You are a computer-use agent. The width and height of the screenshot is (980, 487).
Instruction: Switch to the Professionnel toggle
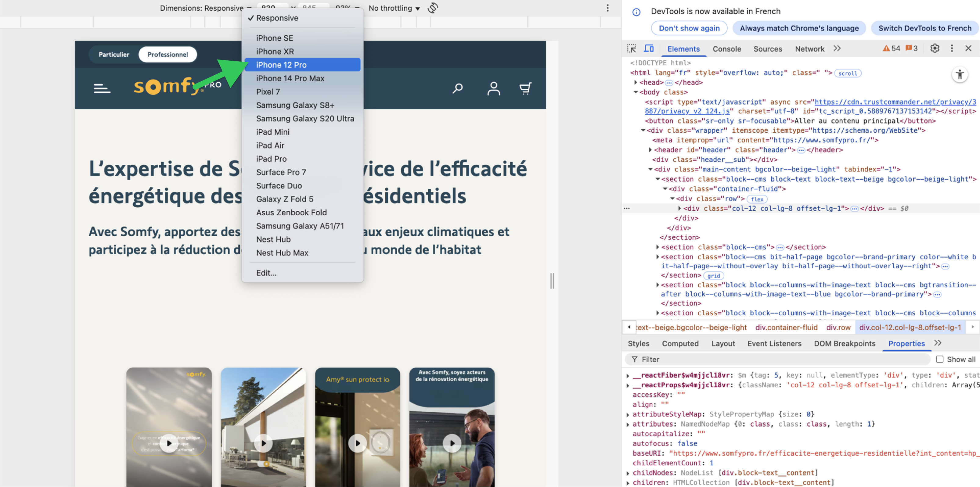pyautogui.click(x=168, y=54)
